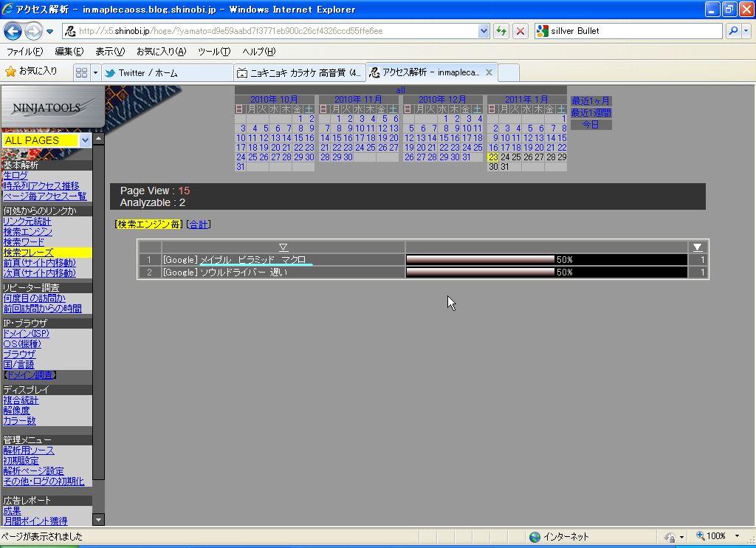Open 何度目の訪問か link

[34, 298]
